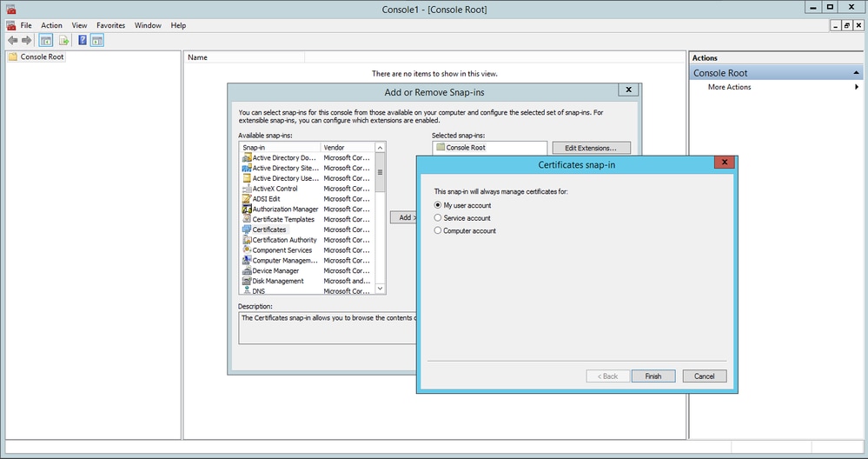Image resolution: width=868 pixels, height=459 pixels.
Task: Toggle the Show/Hide Action Pane icon
Action: [96, 40]
